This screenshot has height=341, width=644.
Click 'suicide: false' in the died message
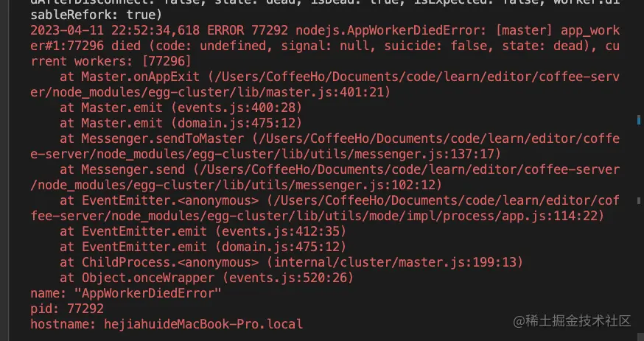coord(435,46)
